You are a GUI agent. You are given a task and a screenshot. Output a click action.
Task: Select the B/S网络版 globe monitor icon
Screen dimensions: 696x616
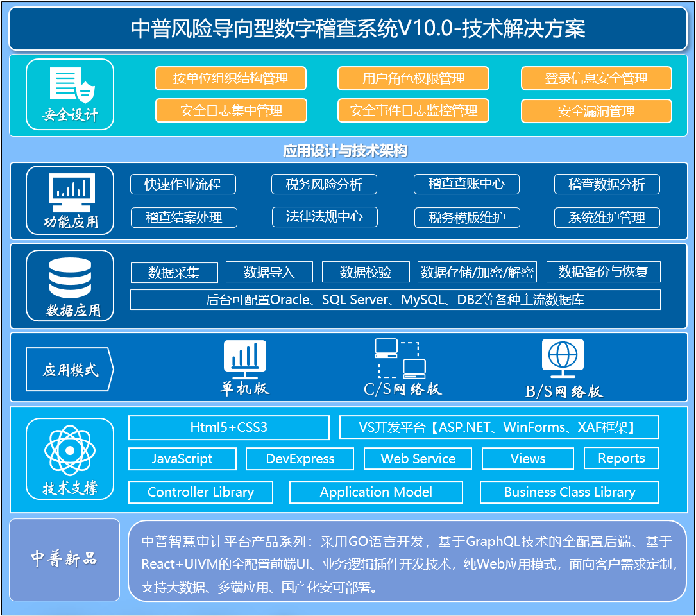pyautogui.click(x=563, y=359)
